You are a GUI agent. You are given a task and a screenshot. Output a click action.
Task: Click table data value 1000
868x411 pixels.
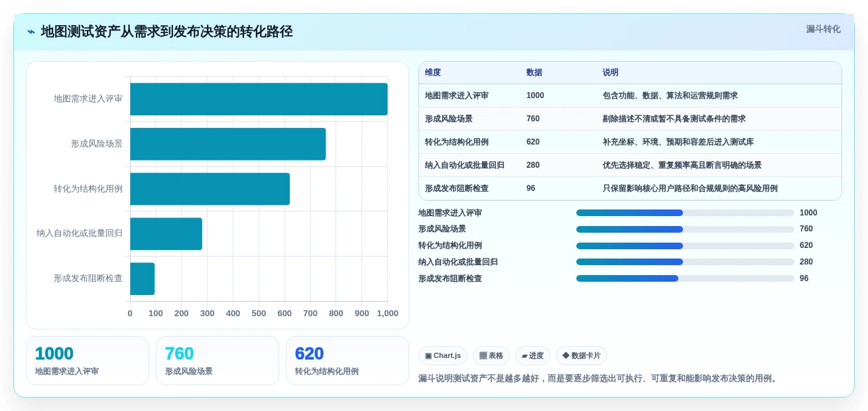pyautogui.click(x=535, y=95)
